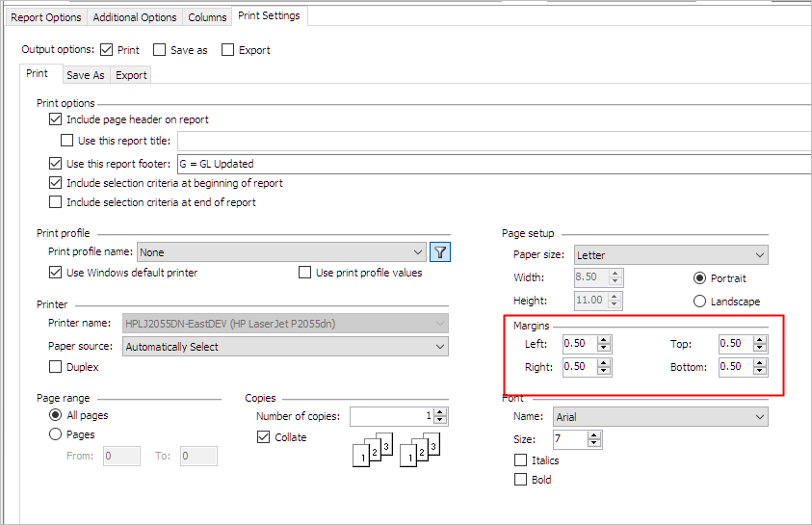Open the Paper size dropdown
The width and height of the screenshot is (812, 525).
pyautogui.click(x=670, y=255)
